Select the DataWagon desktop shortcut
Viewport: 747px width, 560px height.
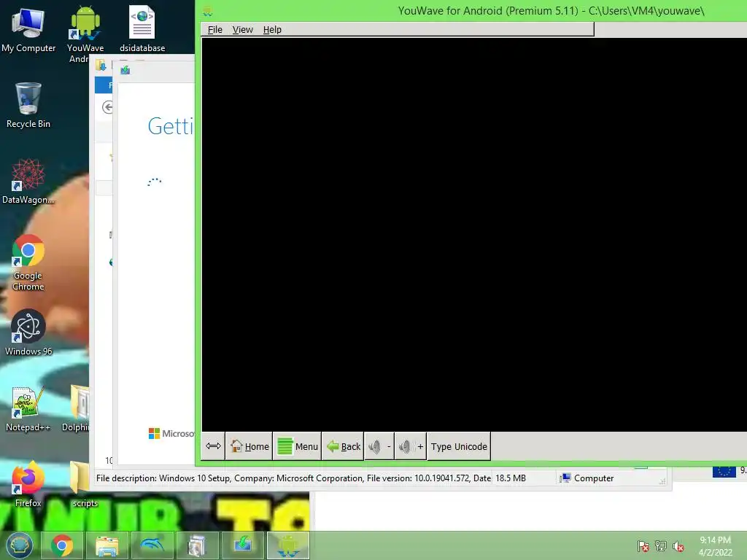click(28, 182)
